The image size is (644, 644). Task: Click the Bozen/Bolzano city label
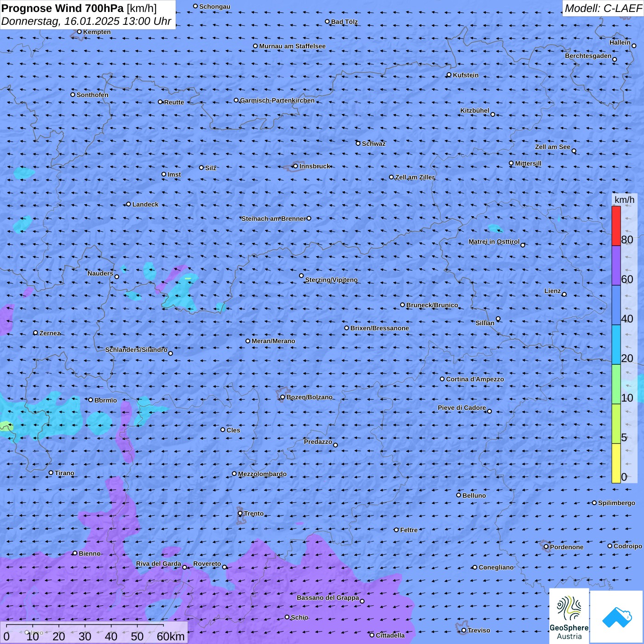pos(309,397)
